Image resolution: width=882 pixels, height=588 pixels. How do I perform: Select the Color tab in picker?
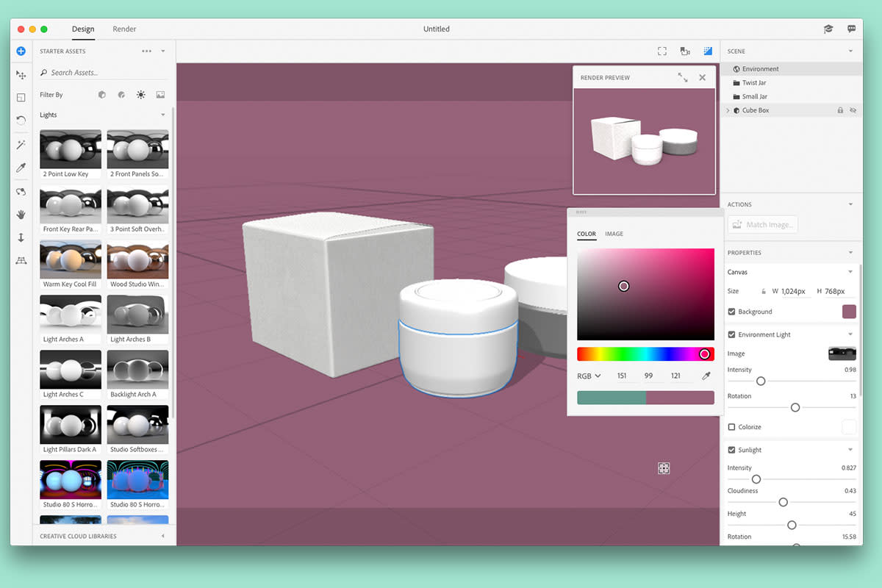587,234
